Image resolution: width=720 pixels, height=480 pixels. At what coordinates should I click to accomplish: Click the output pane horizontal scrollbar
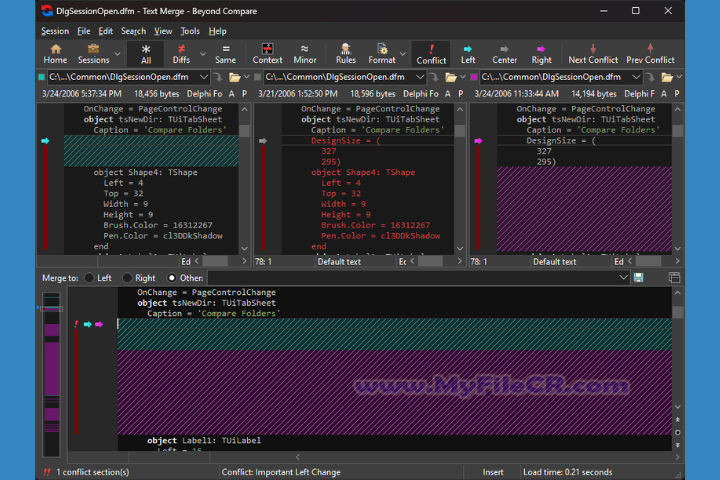coord(487,457)
